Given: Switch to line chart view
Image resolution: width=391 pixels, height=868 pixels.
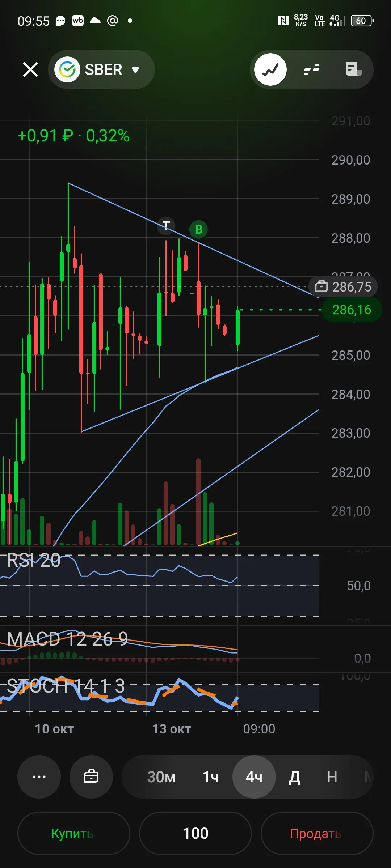Looking at the screenshot, I should click(x=270, y=69).
